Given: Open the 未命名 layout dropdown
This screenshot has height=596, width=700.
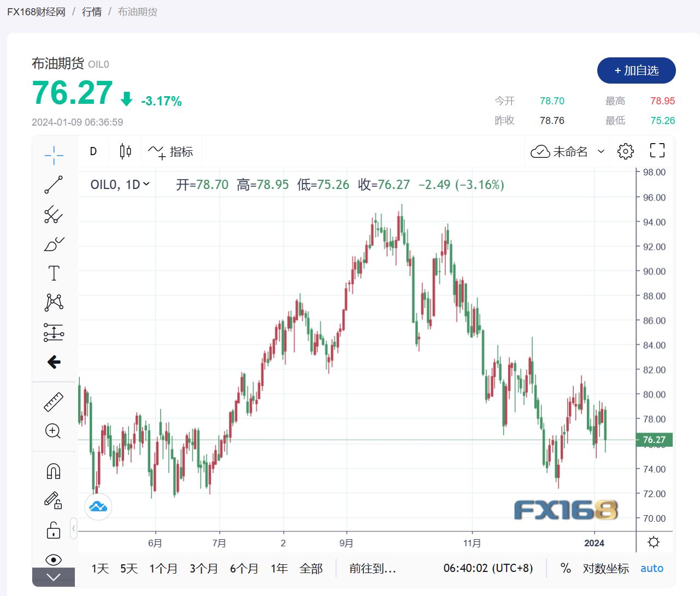Looking at the screenshot, I should (568, 151).
